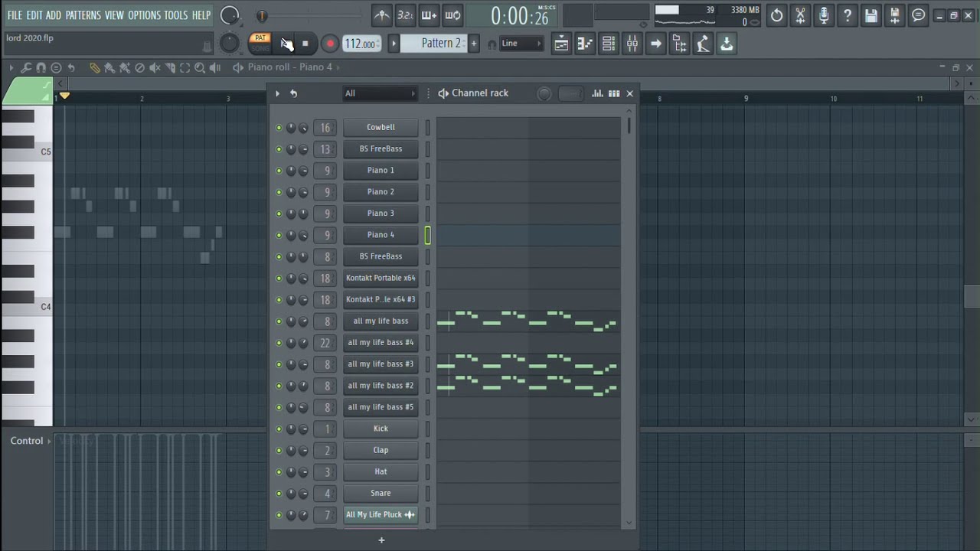Click the 3.2 countdown before recording icon
Screen dimensions: 980x551
tap(405, 15)
